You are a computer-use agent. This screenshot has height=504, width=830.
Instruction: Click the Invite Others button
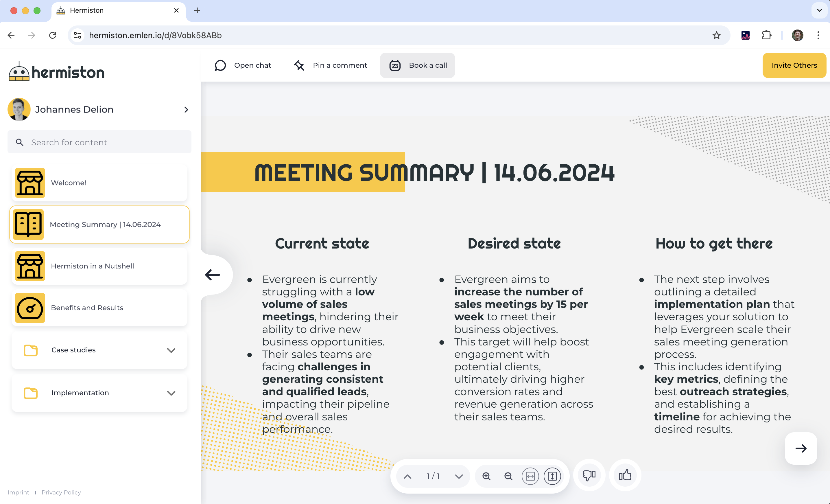click(x=794, y=65)
